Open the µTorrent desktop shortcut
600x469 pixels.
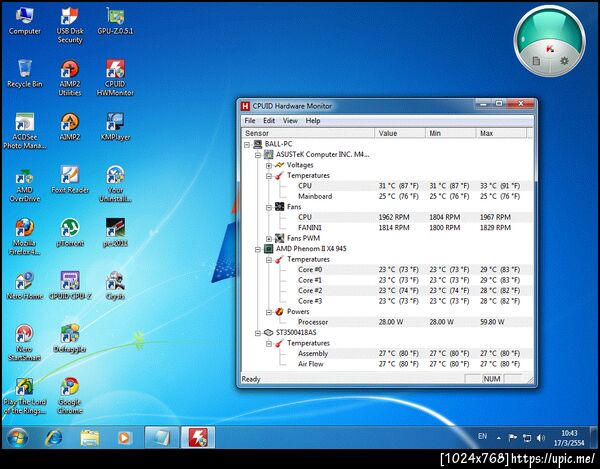(70, 233)
